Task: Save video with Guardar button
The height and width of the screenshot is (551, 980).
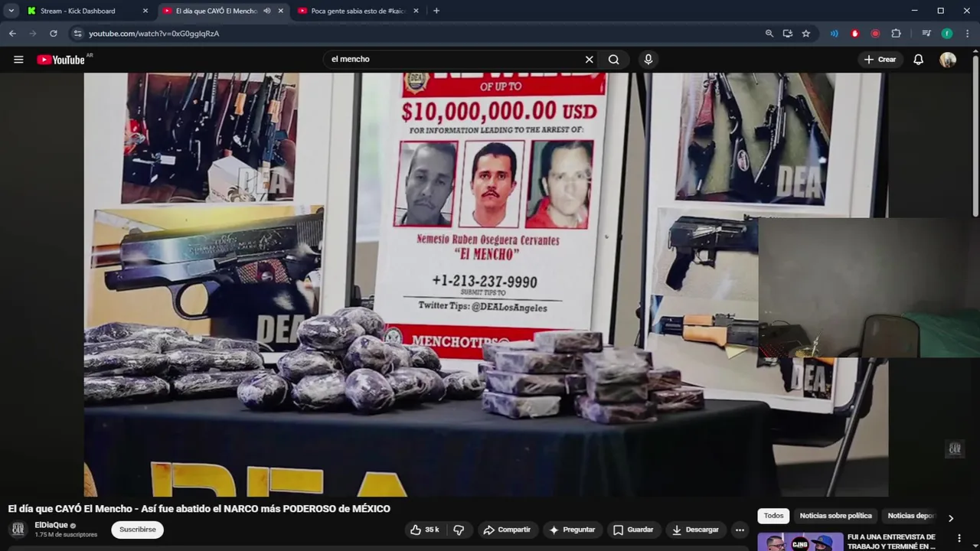Action: (x=634, y=530)
